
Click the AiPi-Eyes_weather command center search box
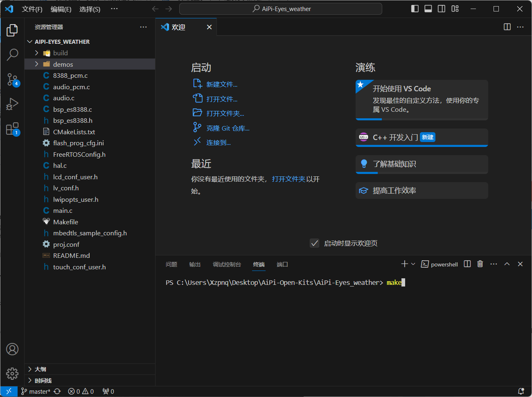[x=281, y=9]
